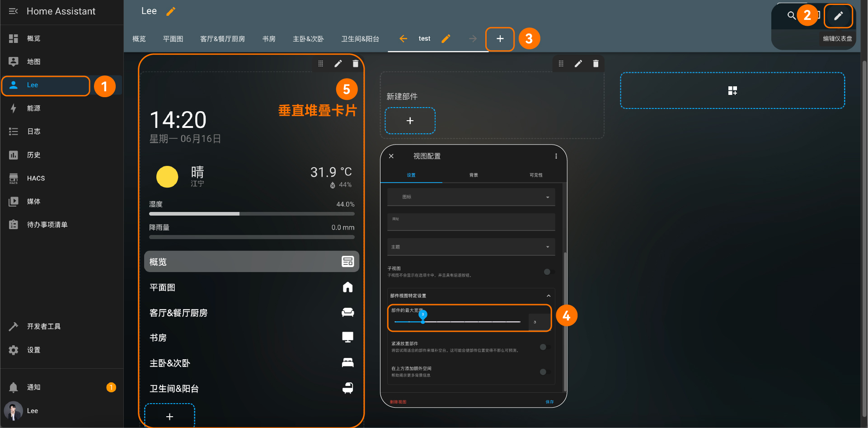The image size is (868, 428).
Task: Click 保存 in the view config dialog
Action: click(x=549, y=402)
